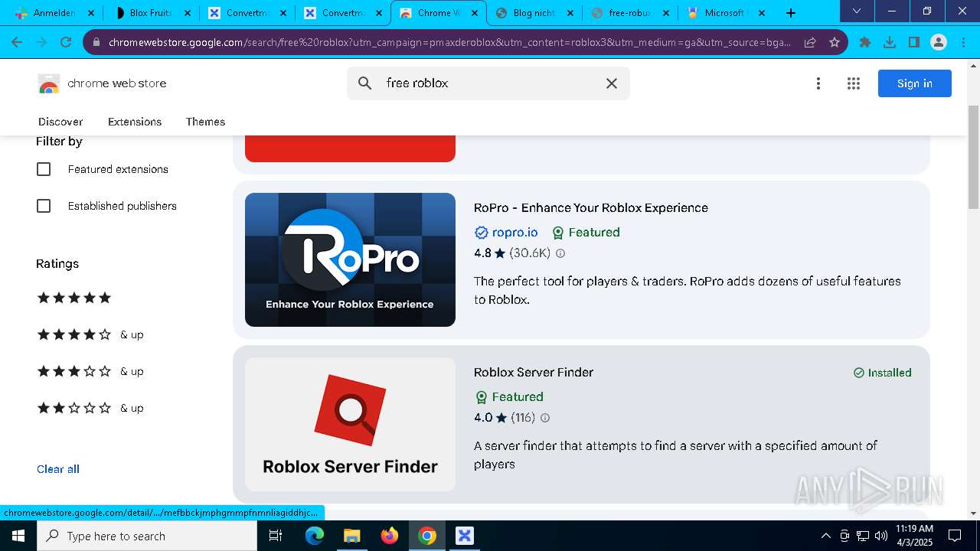Toggle Chrome side panel icon
Viewport: 980px width, 551px height.
914,42
